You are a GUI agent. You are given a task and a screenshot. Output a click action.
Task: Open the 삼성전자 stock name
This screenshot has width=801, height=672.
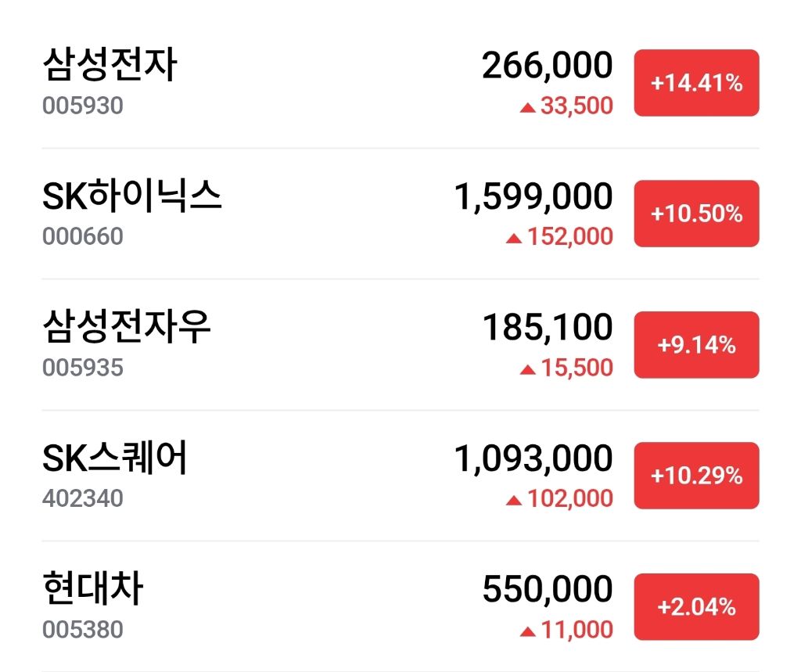(x=110, y=65)
